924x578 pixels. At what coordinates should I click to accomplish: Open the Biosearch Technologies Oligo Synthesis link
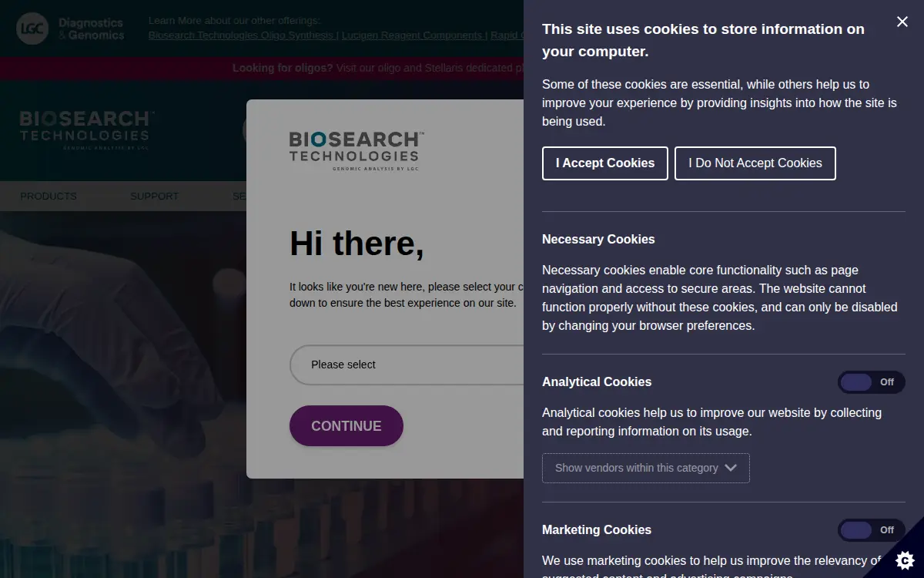click(x=241, y=35)
